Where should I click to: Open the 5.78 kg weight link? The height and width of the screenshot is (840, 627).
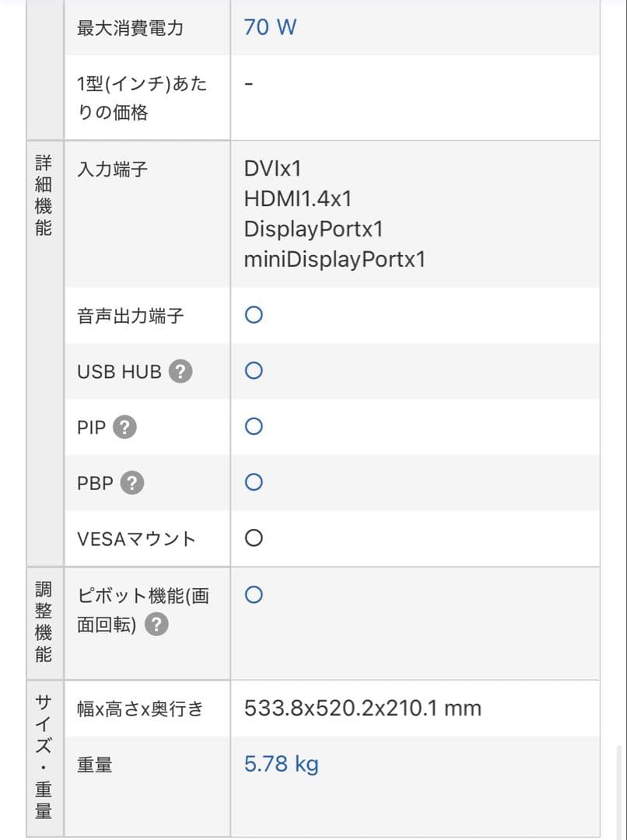282,764
